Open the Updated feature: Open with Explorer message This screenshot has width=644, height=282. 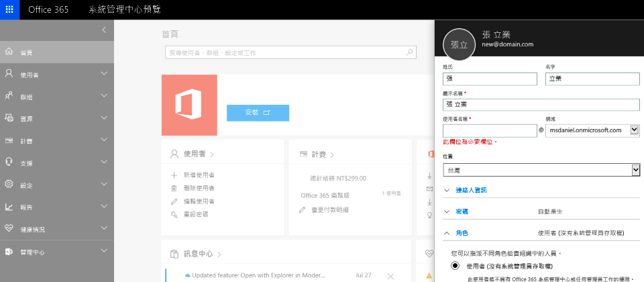[259, 275]
